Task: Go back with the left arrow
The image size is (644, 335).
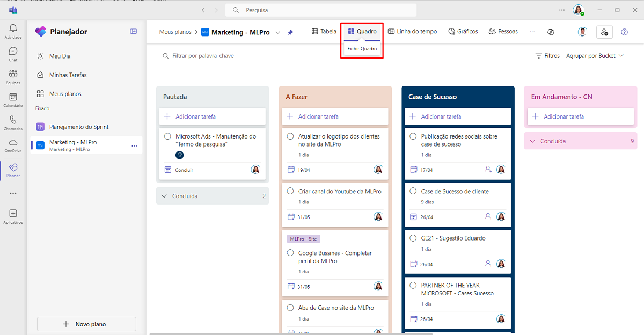Action: (x=203, y=10)
